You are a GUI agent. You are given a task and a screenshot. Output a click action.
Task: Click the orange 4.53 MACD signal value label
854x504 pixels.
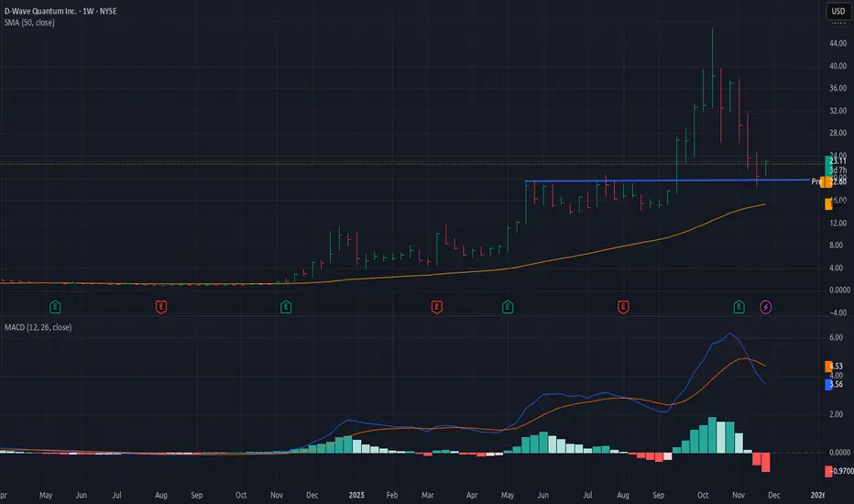point(836,367)
